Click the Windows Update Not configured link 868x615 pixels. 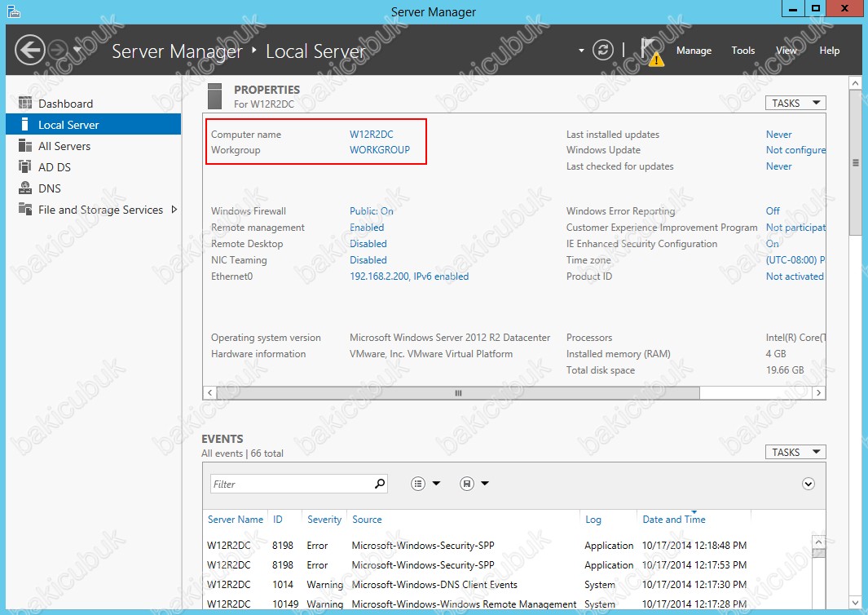[x=795, y=149]
